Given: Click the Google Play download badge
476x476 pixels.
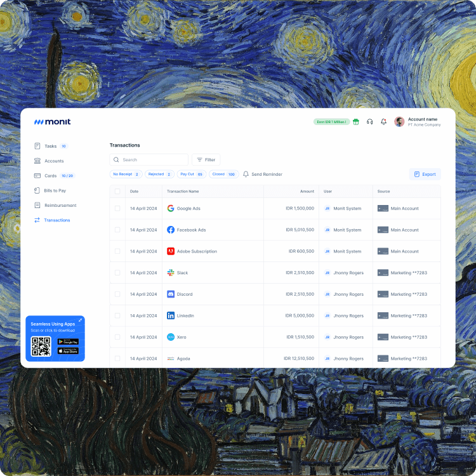Looking at the screenshot, I should pos(68,341).
